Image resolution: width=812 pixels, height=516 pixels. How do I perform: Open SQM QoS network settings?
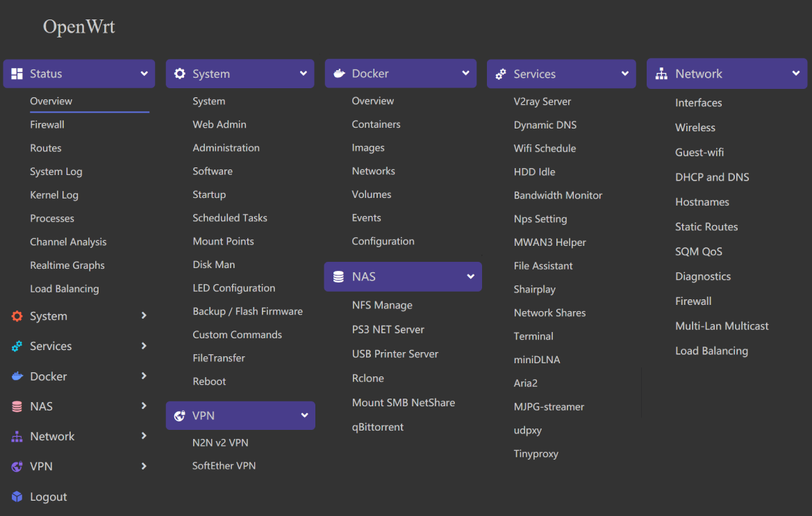(x=698, y=251)
